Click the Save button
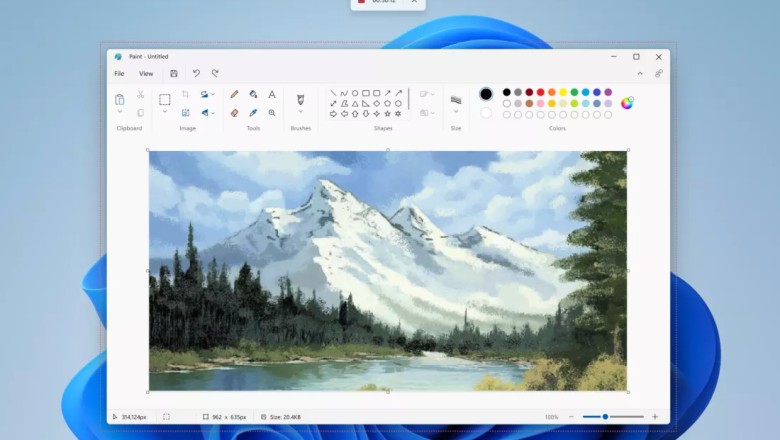This screenshot has height=440, width=780. point(174,74)
